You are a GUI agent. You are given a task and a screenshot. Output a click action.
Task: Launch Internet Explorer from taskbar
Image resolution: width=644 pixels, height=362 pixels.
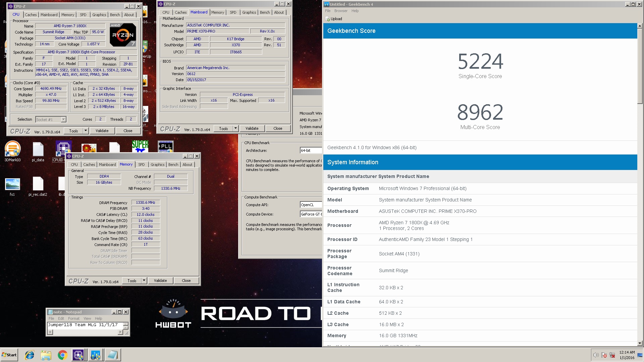point(30,355)
